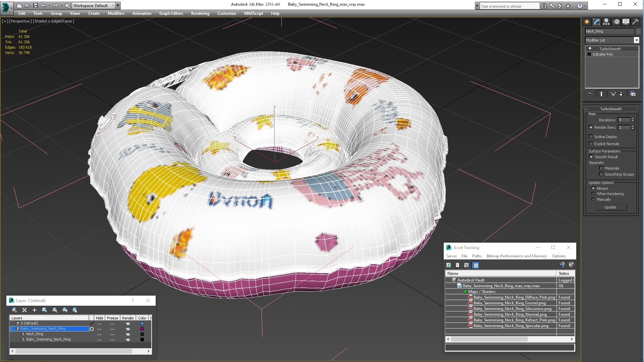The height and width of the screenshot is (362, 644).
Task: Click the Save File toolbar icon
Action: coord(36,5)
